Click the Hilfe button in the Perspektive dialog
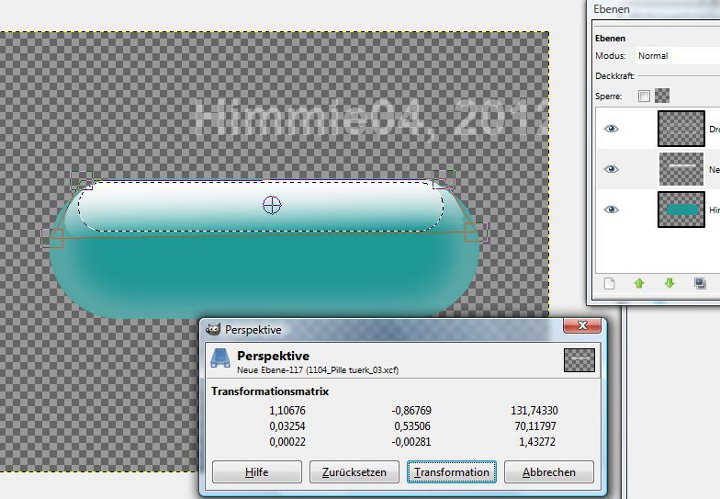Image resolution: width=720 pixels, height=499 pixels. [x=257, y=472]
